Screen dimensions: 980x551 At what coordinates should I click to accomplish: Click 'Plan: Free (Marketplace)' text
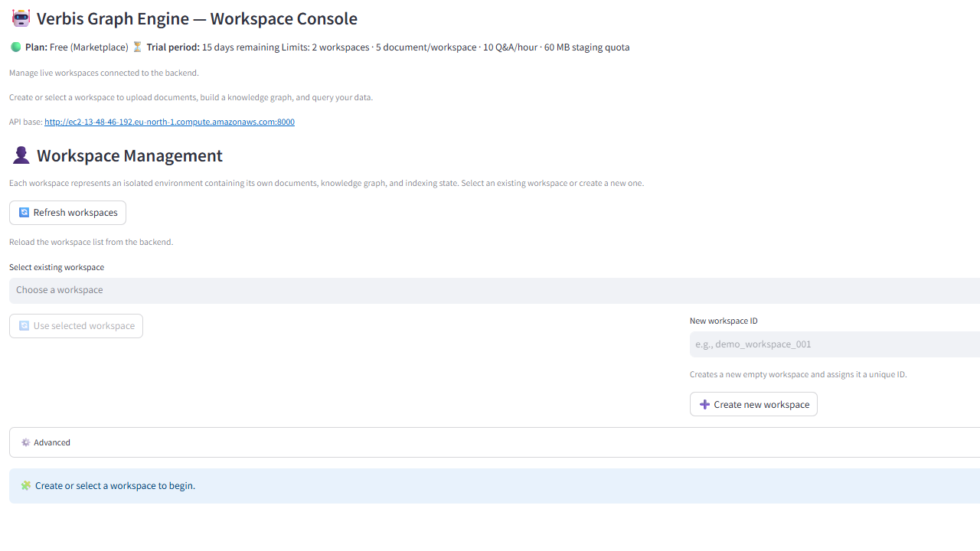point(77,47)
